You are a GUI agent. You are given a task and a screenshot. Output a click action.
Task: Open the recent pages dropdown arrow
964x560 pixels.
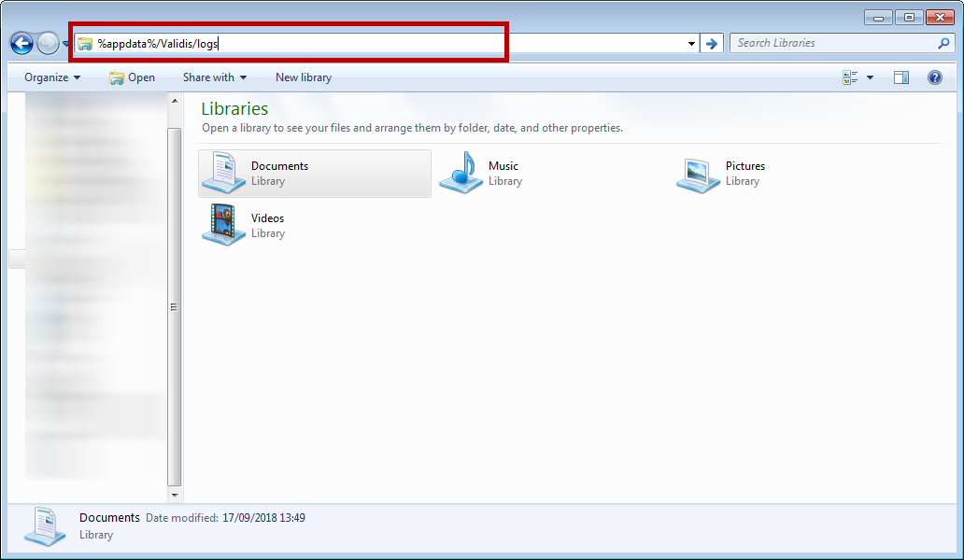pos(66,43)
